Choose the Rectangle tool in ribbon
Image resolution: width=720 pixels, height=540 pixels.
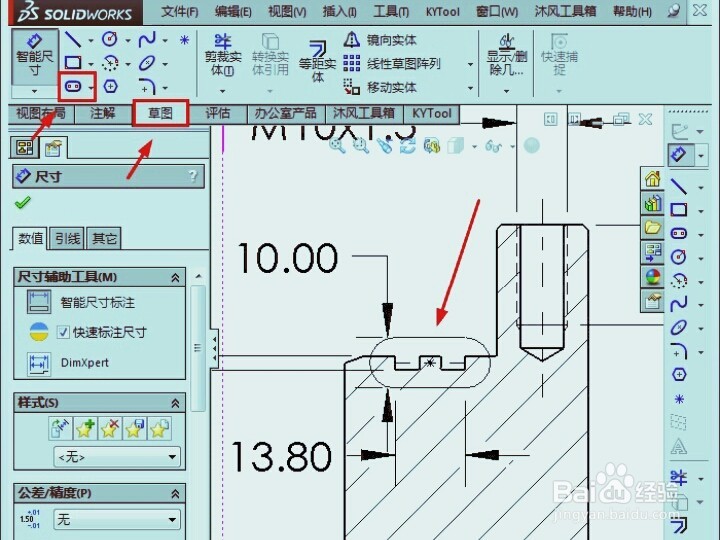tap(73, 62)
